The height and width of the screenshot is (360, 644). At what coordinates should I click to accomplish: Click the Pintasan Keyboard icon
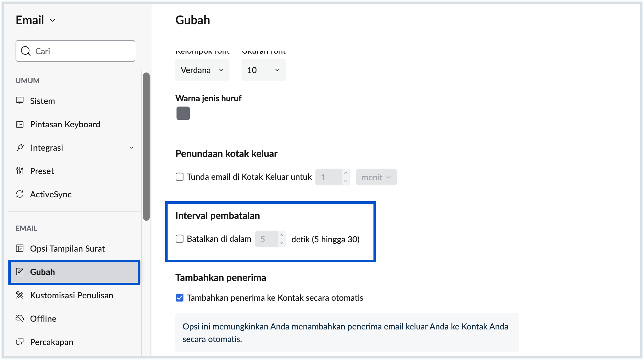coord(20,124)
